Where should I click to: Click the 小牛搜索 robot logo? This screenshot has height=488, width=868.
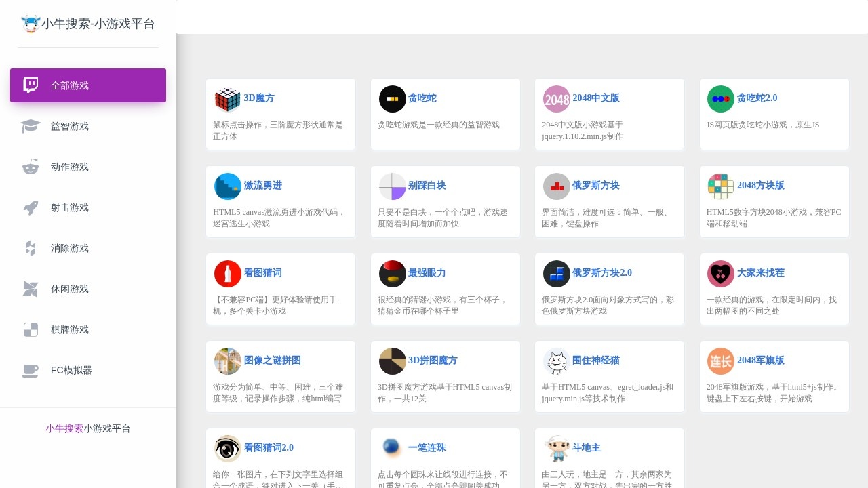coord(30,23)
